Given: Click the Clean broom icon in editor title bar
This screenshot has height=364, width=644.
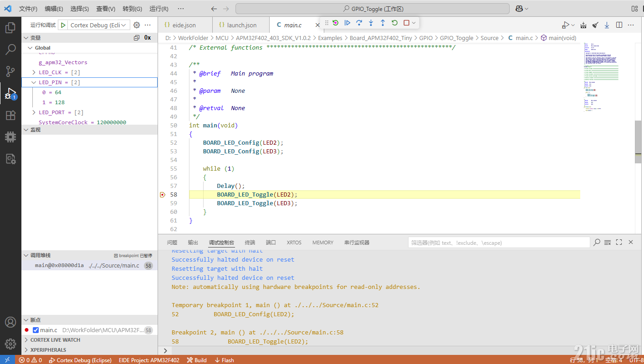Looking at the screenshot, I should click(x=595, y=25).
